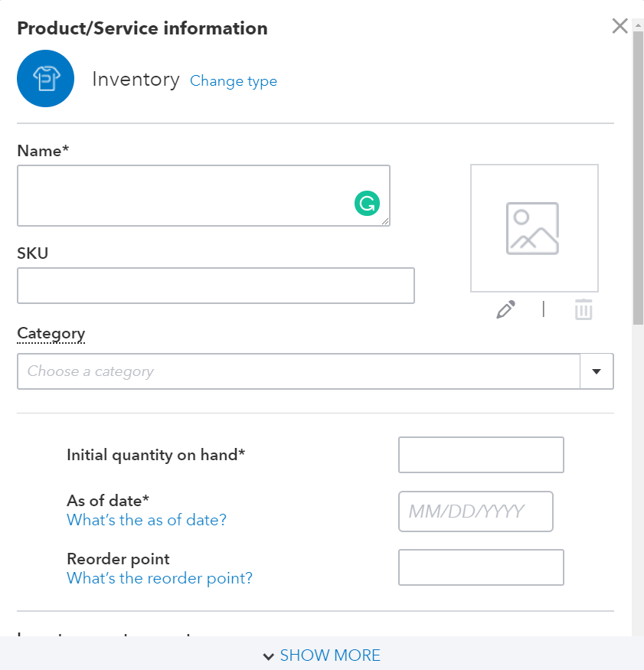Open the Grammarly icon in the Name field
Viewport: 644px width, 670px height.
(x=368, y=204)
